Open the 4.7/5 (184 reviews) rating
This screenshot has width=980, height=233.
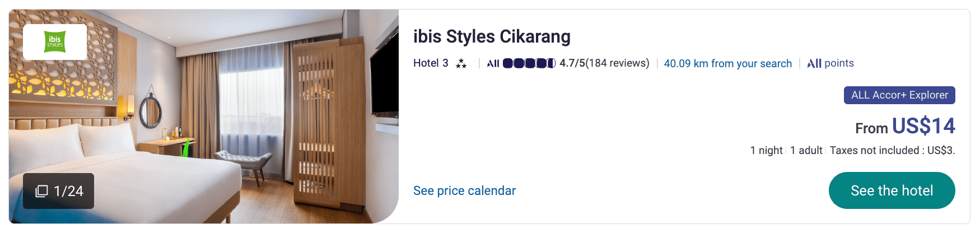coord(604,63)
